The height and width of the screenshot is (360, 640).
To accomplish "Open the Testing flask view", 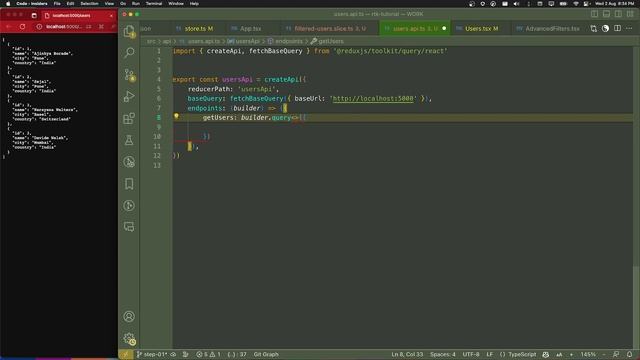I will pyautogui.click(x=129, y=140).
